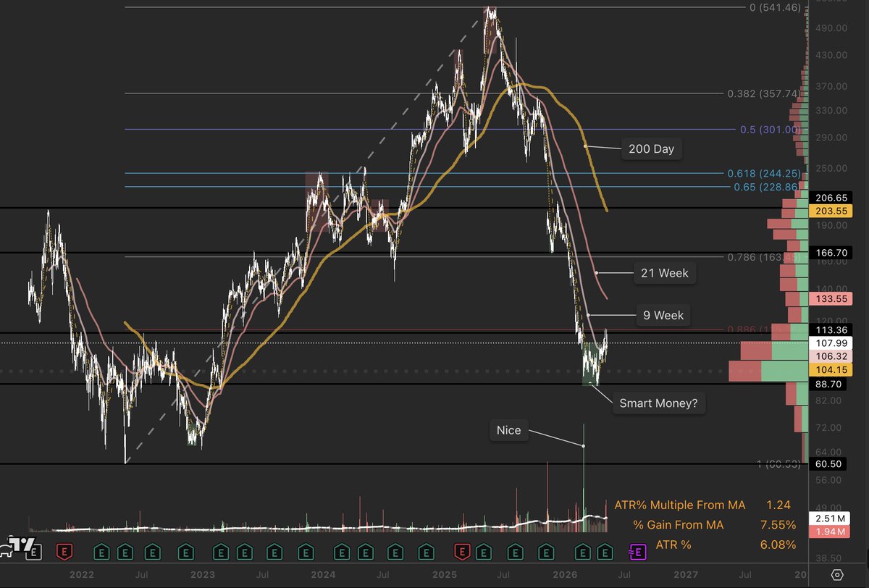Open chart settings gear in time axis corner
Screen dimensions: 869x588
tap(836, 575)
